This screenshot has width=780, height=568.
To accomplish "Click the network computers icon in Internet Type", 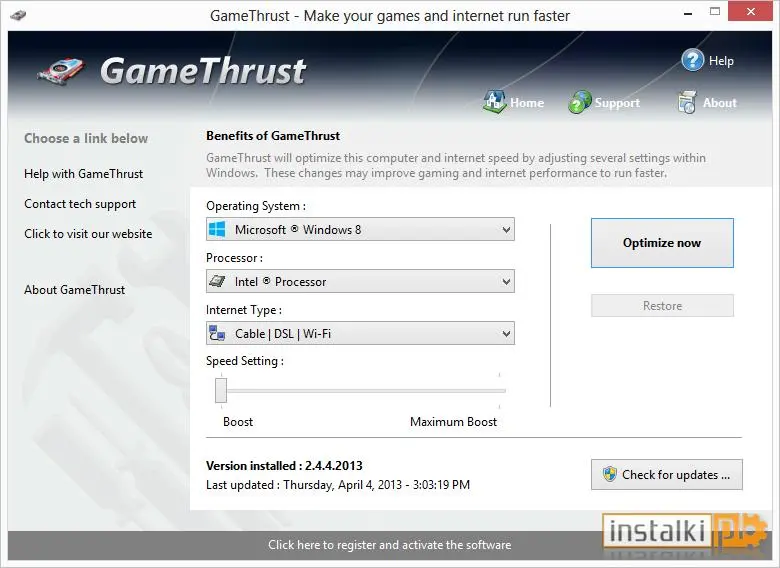I will click(x=217, y=333).
